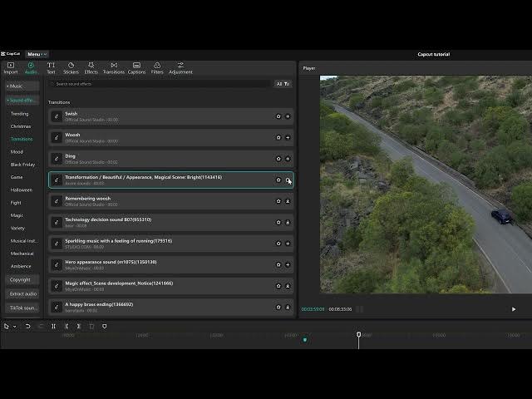Favorite the Technology decision sound
This screenshot has height=399, width=532.
(x=278, y=222)
